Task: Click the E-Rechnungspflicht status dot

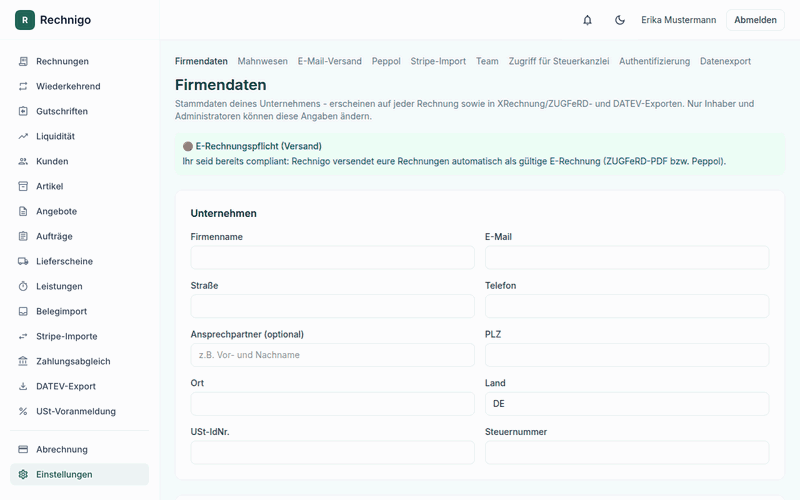Action: coord(187,146)
